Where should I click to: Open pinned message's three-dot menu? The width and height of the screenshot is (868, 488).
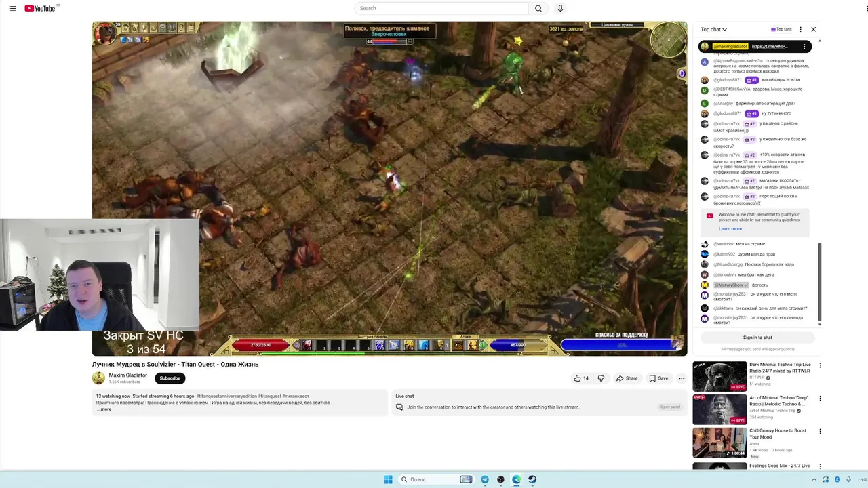coord(804,47)
